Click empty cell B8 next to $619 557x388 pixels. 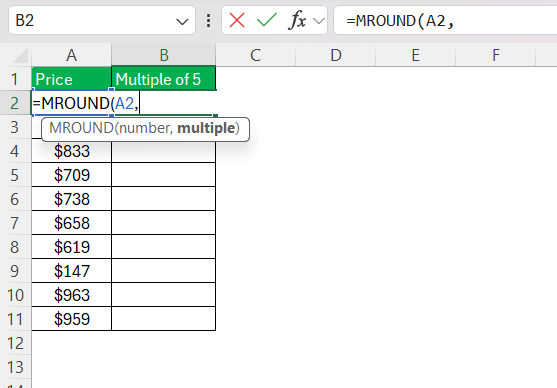(163, 247)
